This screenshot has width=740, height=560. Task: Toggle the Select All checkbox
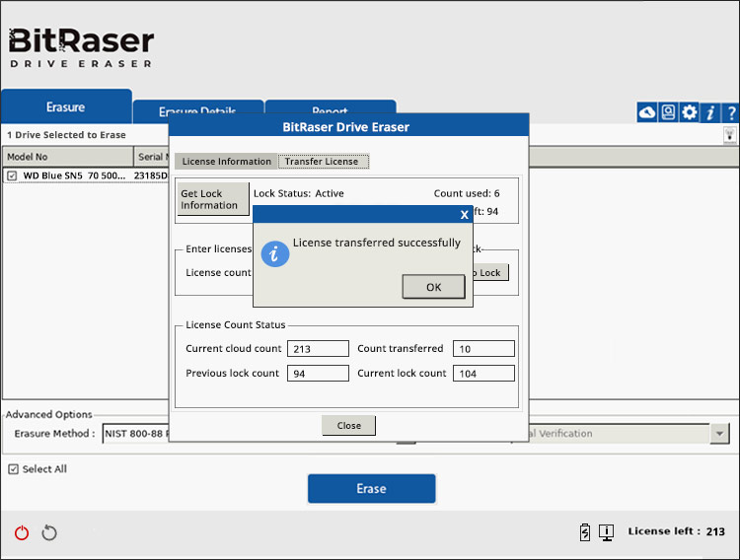[13, 469]
